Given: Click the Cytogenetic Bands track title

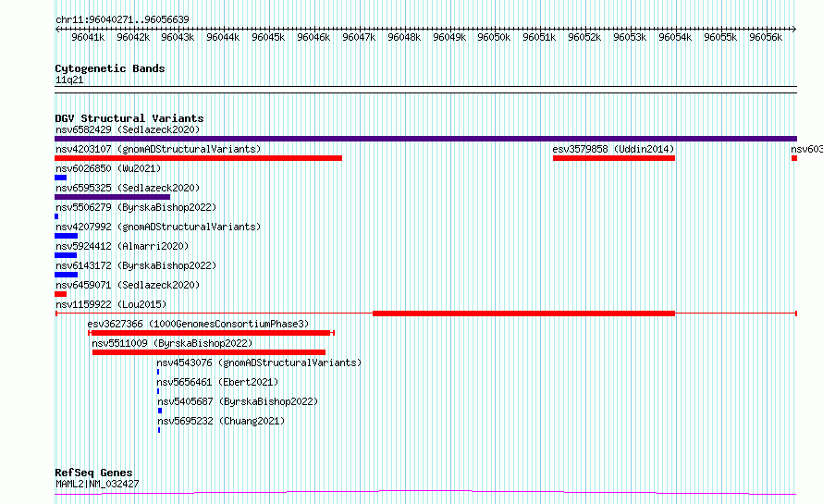Looking at the screenshot, I should pos(110,68).
